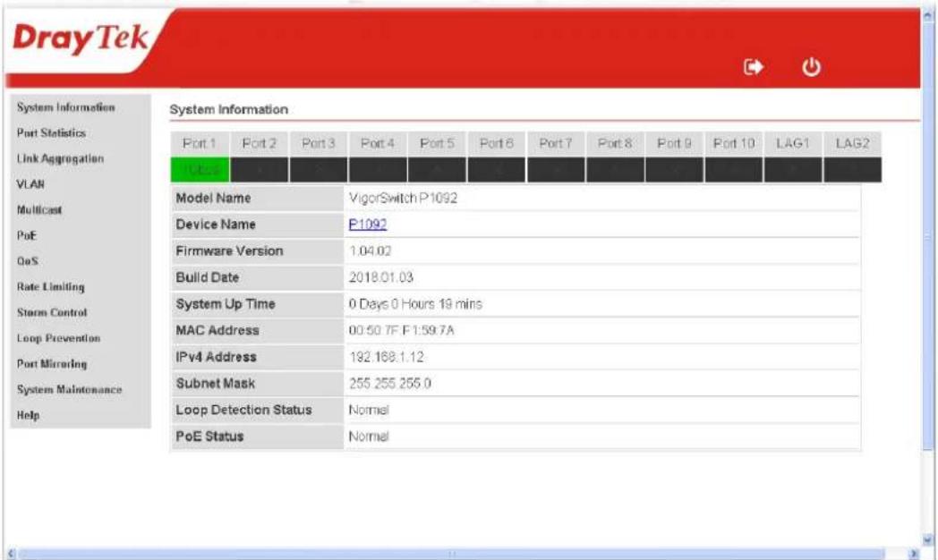Click Help in the sidebar
Image resolution: width=938 pixels, height=560 pixels.
[x=28, y=415]
